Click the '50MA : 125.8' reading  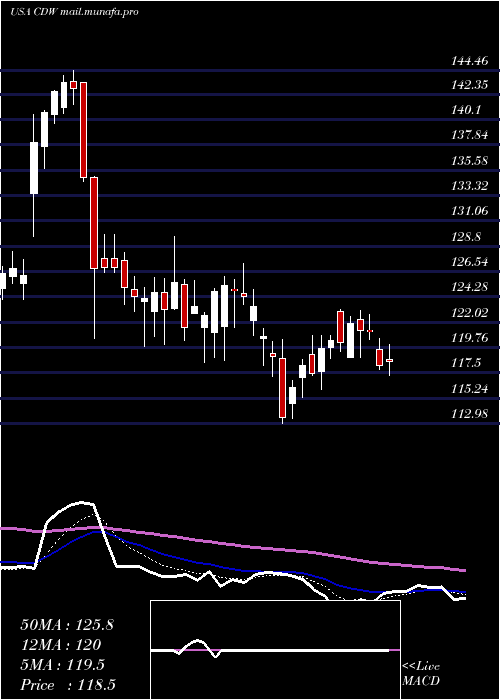(67, 625)
